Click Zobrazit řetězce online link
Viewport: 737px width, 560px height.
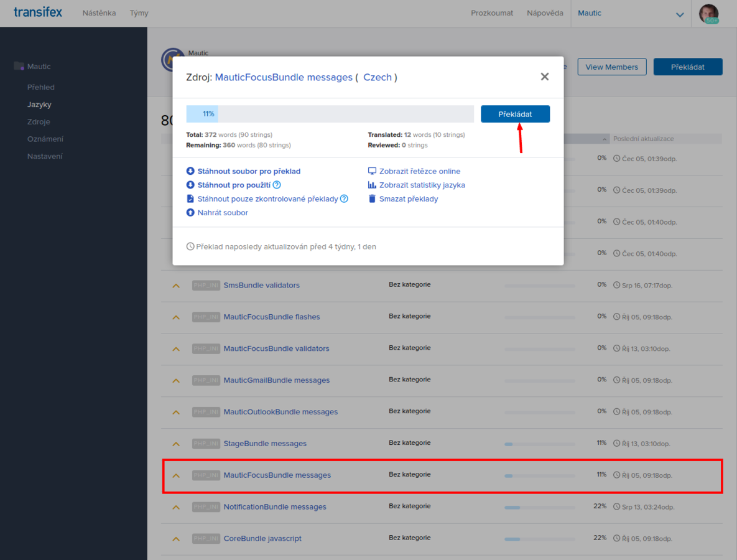point(420,171)
